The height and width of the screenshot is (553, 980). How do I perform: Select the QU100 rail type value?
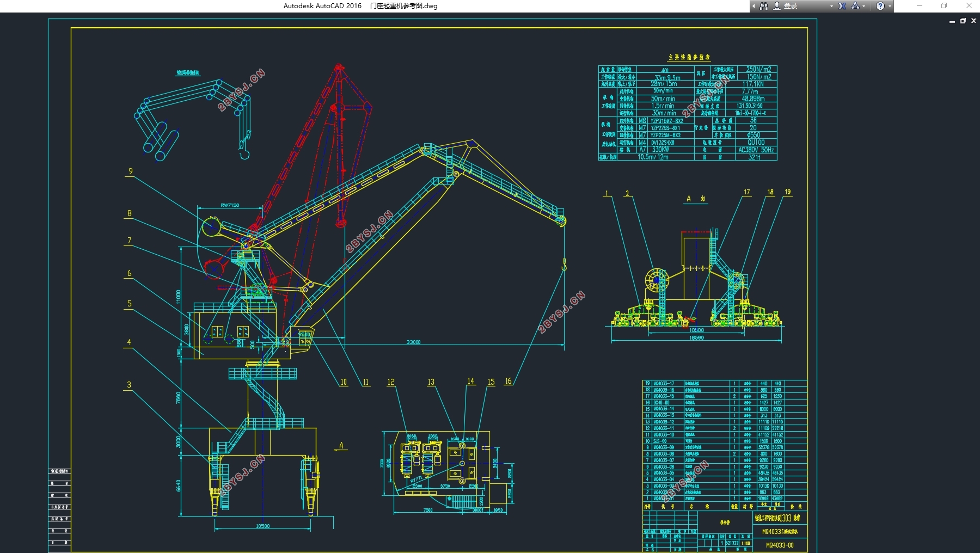coord(756,143)
